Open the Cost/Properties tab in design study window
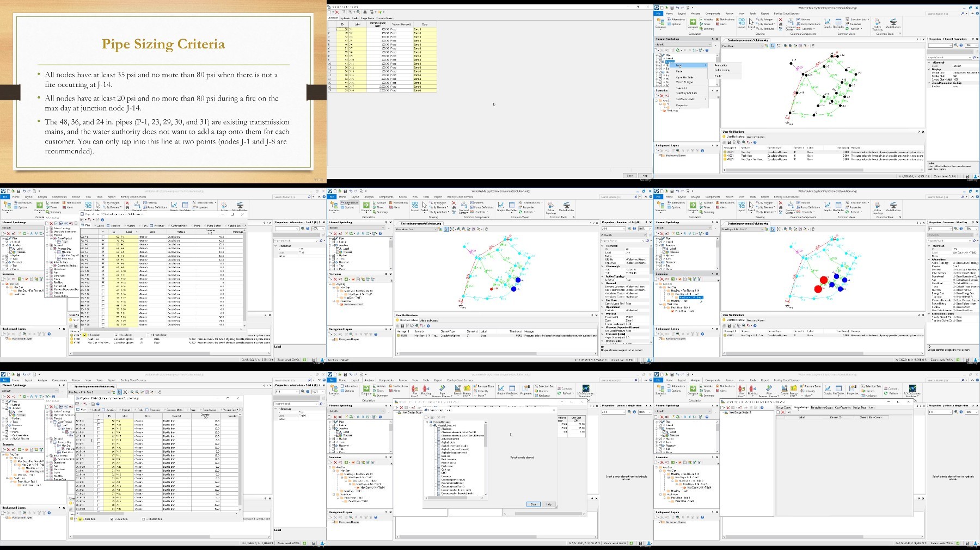Viewport: 980px width, 550px height. point(843,407)
